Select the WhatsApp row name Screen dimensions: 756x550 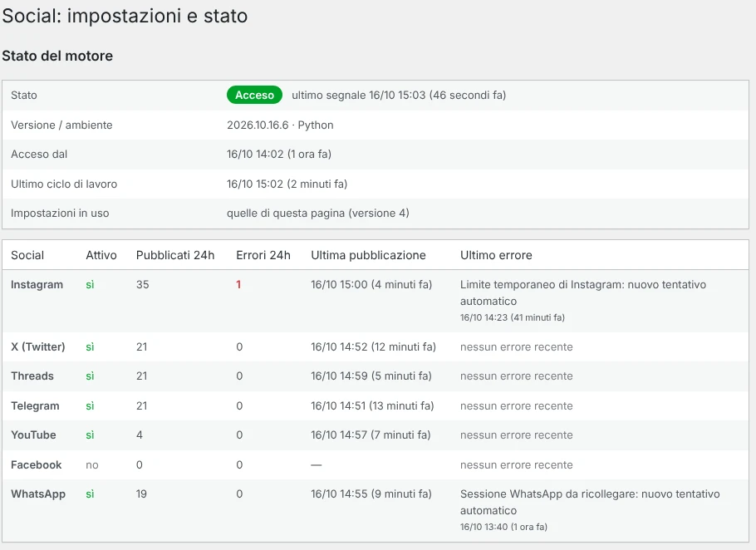38,494
